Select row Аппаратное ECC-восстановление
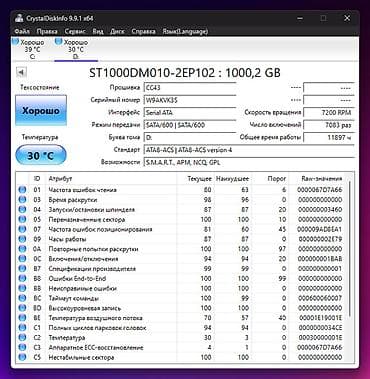 181,347
